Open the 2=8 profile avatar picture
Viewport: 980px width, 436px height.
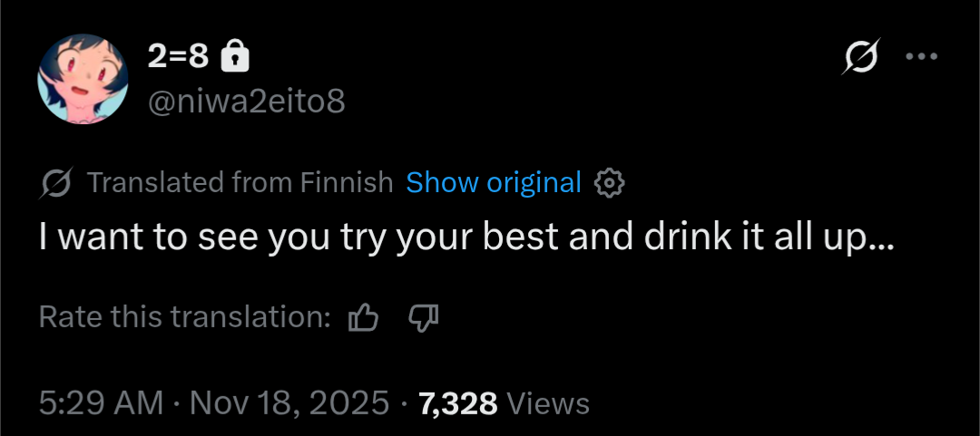click(x=81, y=80)
